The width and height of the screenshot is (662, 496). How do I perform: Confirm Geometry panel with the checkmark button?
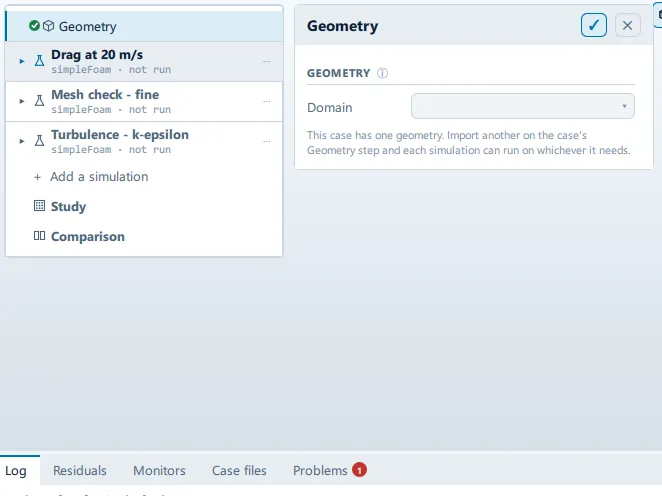tap(594, 25)
